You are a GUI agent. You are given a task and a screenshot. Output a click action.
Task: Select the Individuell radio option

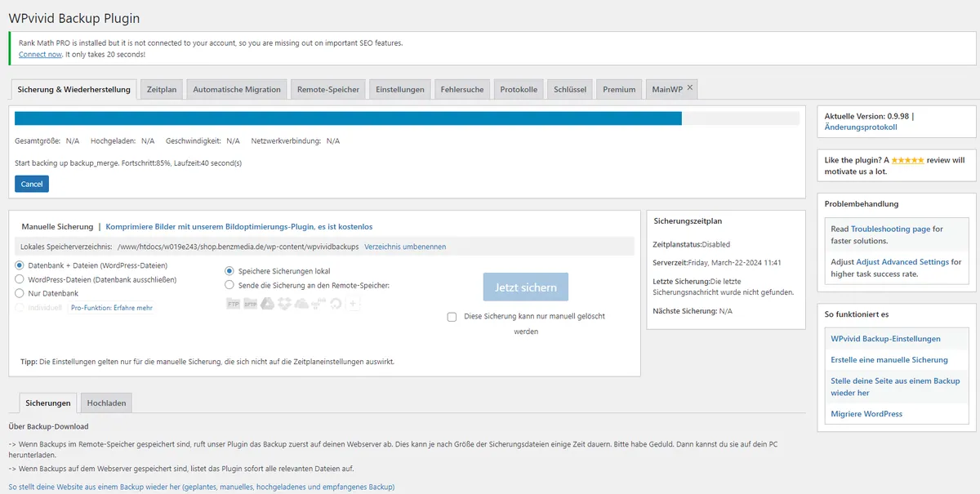(20, 307)
